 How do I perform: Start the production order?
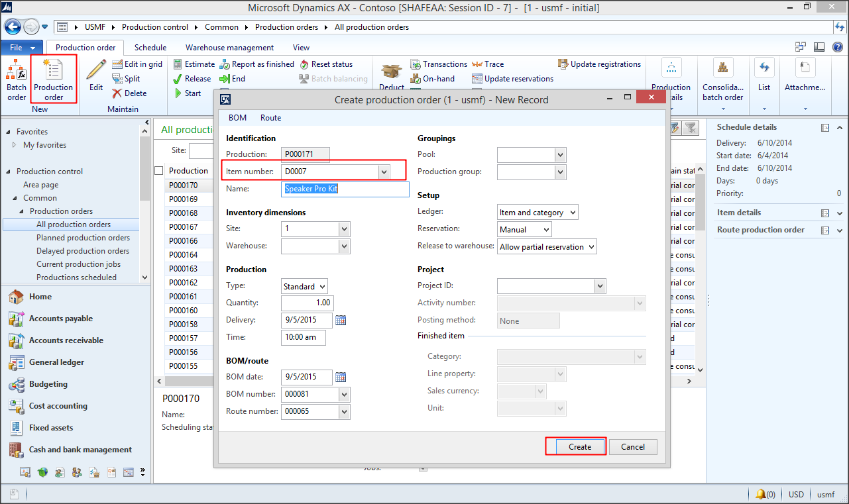tap(190, 93)
